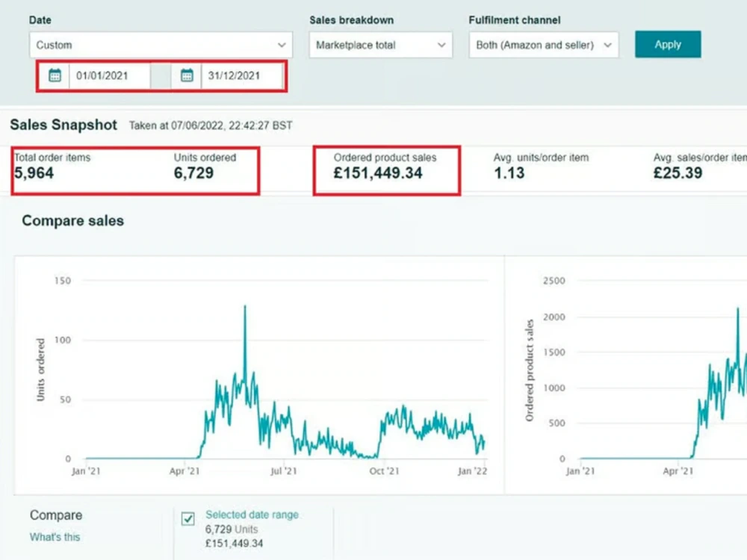This screenshot has width=747, height=560.
Task: Click the Compare section label
Action: coord(56,515)
